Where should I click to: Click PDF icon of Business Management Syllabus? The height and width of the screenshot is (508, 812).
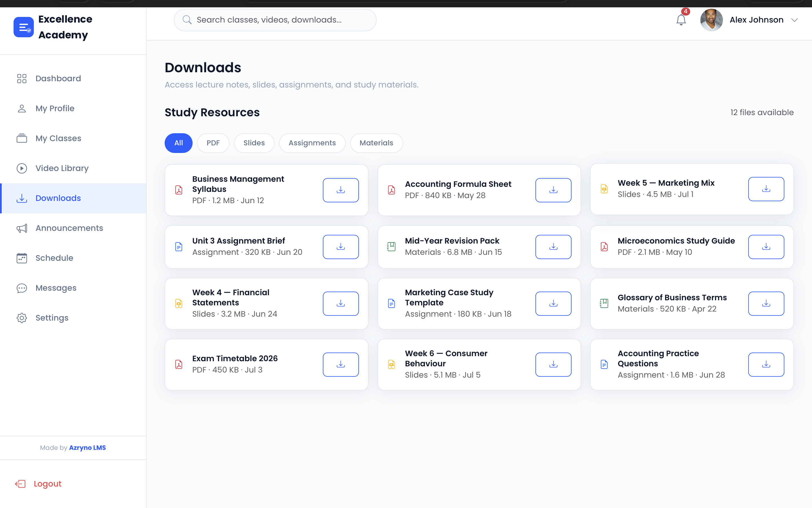[x=179, y=190]
